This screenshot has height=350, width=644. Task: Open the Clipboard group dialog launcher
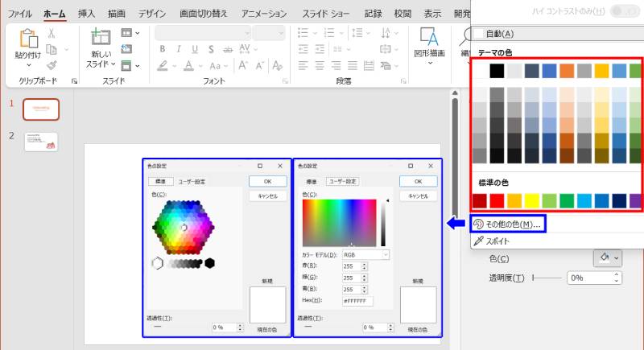74,81
